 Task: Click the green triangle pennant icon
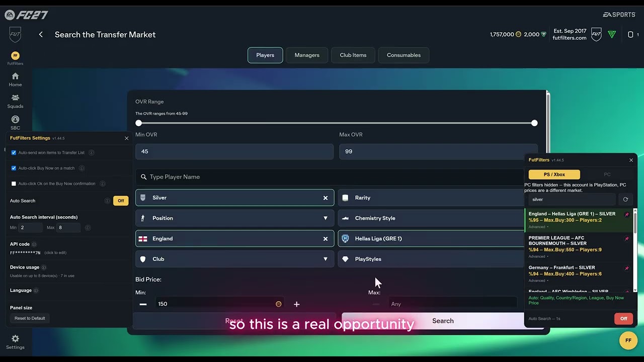612,35
